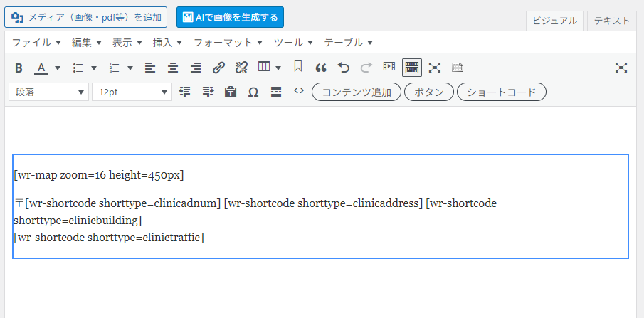The width and height of the screenshot is (644, 318).
Task: Toggle distraction-free fullscreen mode at right
Action: 621,68
